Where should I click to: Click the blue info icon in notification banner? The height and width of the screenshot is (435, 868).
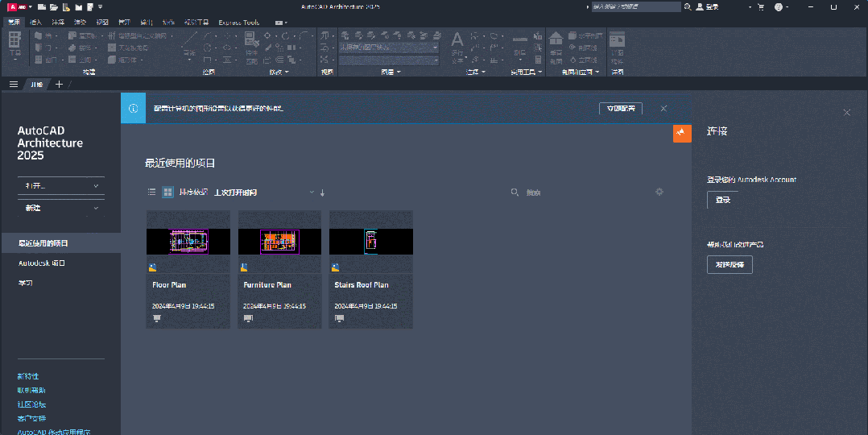pyautogui.click(x=134, y=108)
